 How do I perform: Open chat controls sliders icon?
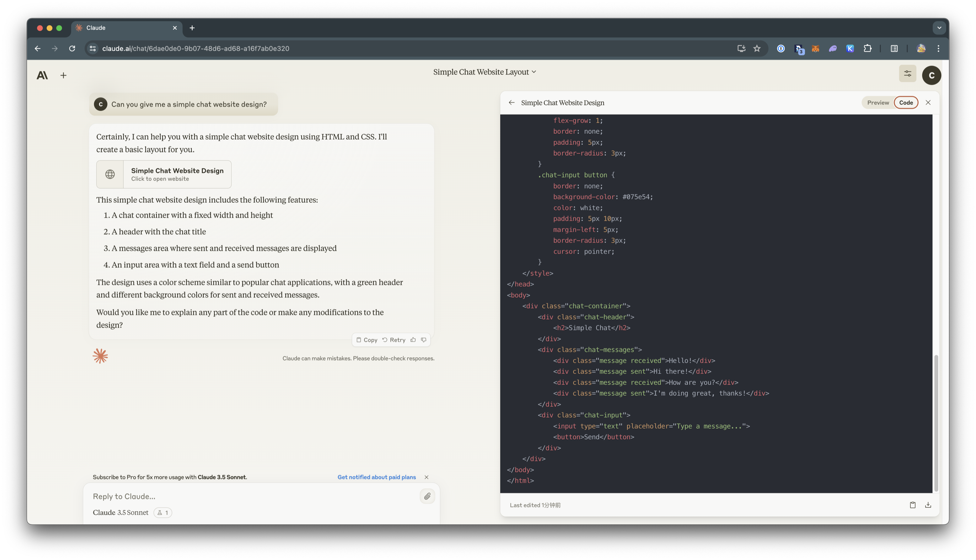click(908, 74)
